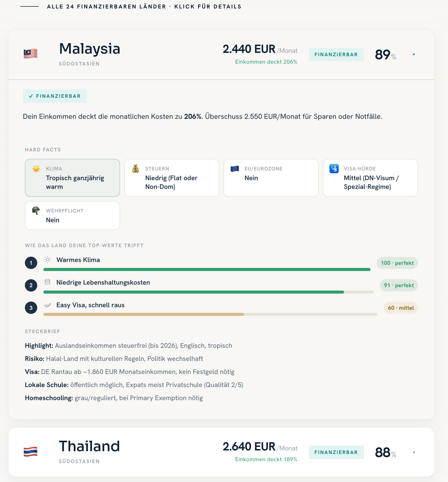This screenshot has height=482, width=448.
Task: Click the Warmes Klima green progress bar
Action: 207,270
